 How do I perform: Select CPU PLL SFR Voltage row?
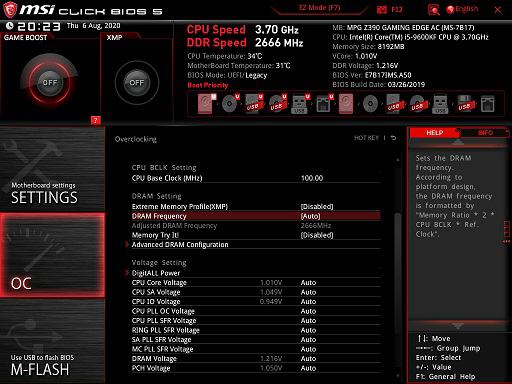(256, 320)
